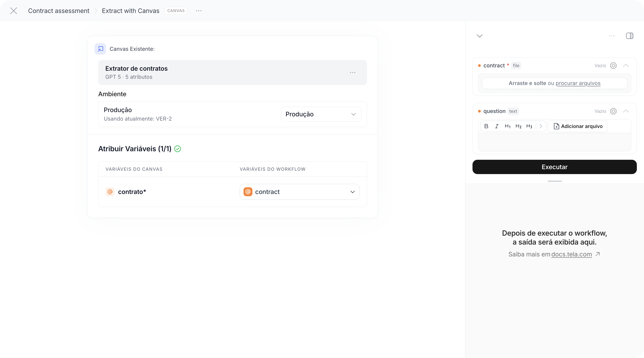The width and height of the screenshot is (644, 358).
Task: Toggle the side panel layout icon
Action: pos(629,36)
